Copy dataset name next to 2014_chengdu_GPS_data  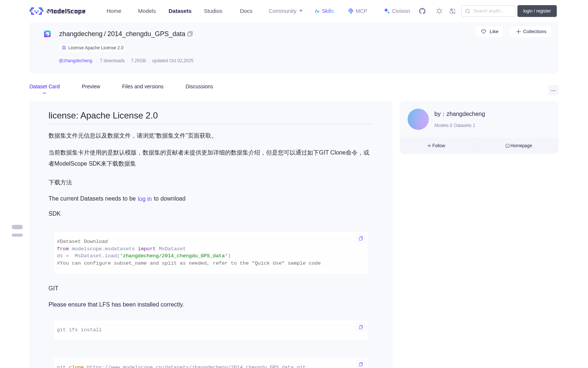190,34
